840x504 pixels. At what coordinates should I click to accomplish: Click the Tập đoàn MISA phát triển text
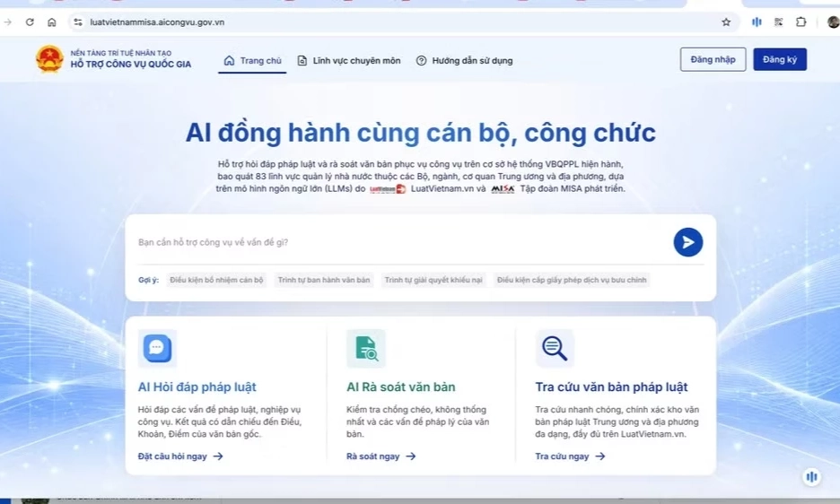[x=573, y=188]
